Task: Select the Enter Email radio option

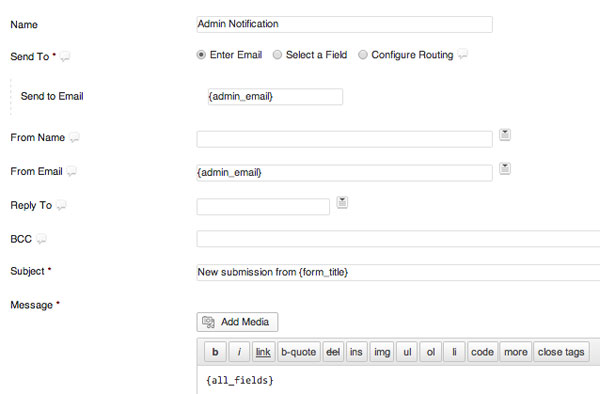Action: (x=201, y=55)
